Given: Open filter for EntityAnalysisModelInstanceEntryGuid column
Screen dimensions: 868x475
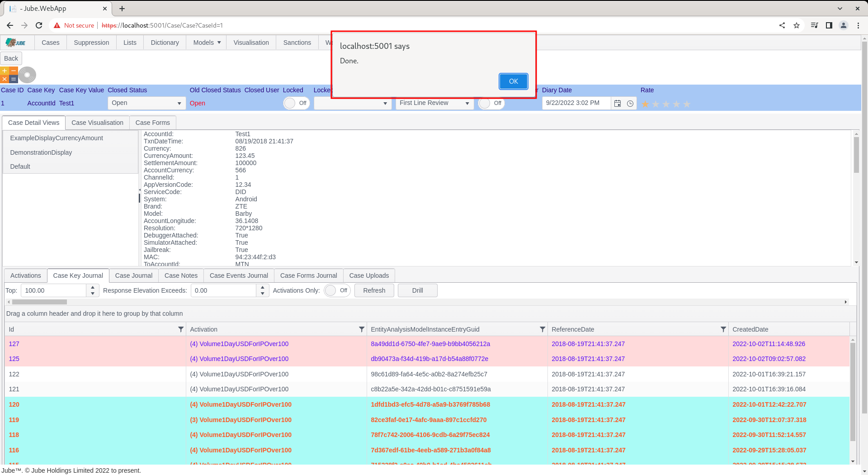Looking at the screenshot, I should [x=542, y=329].
